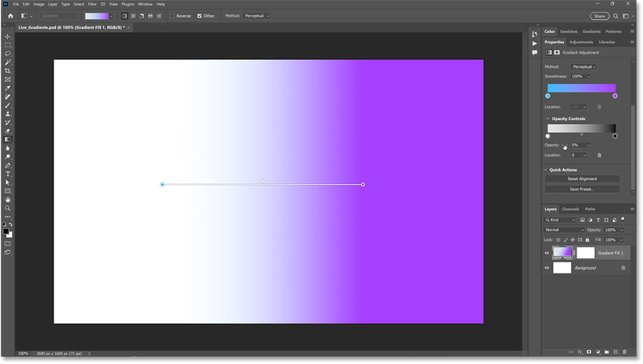
Task: Click the Home icon in options bar
Action: click(x=8, y=15)
